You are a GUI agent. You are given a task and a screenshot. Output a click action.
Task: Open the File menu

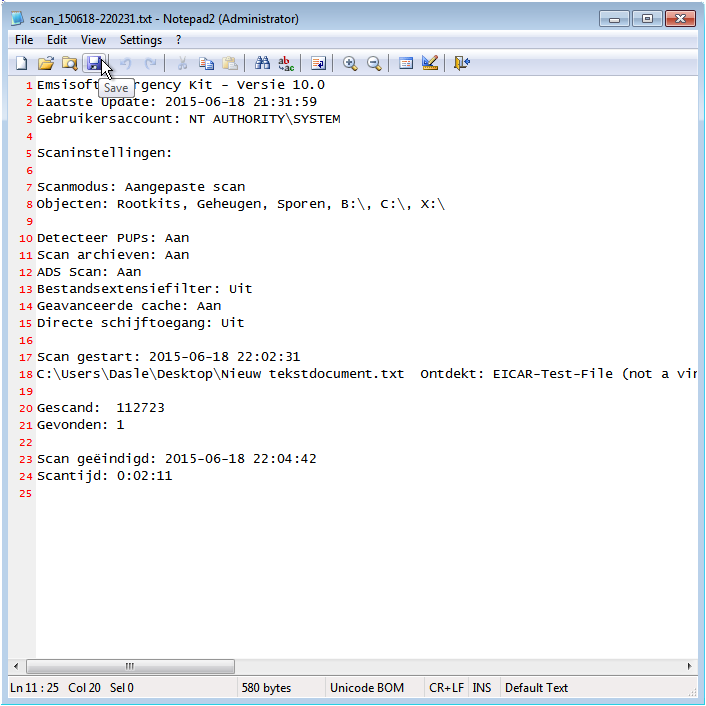coord(24,40)
